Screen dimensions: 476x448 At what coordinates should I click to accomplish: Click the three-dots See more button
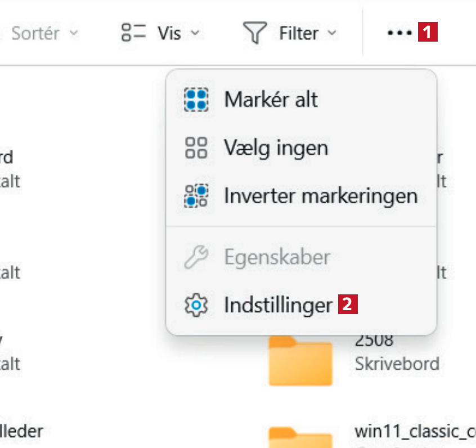(x=399, y=33)
